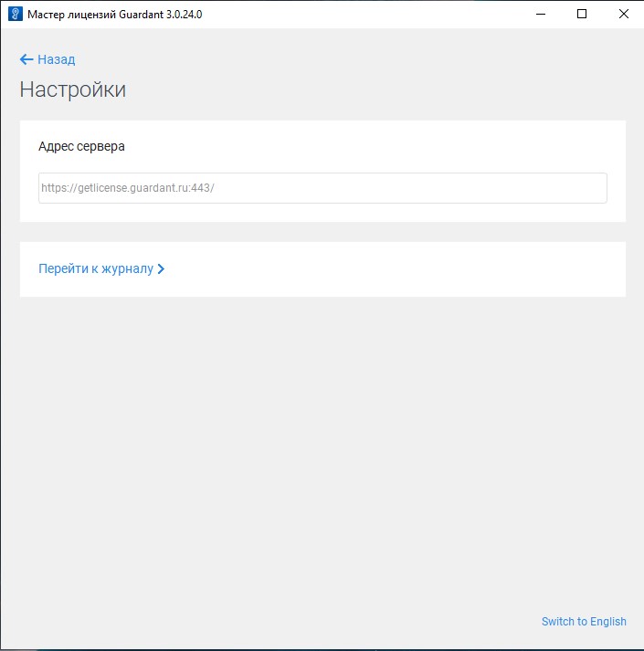The image size is (644, 651).
Task: Switch to English language link
Action: 584,621
